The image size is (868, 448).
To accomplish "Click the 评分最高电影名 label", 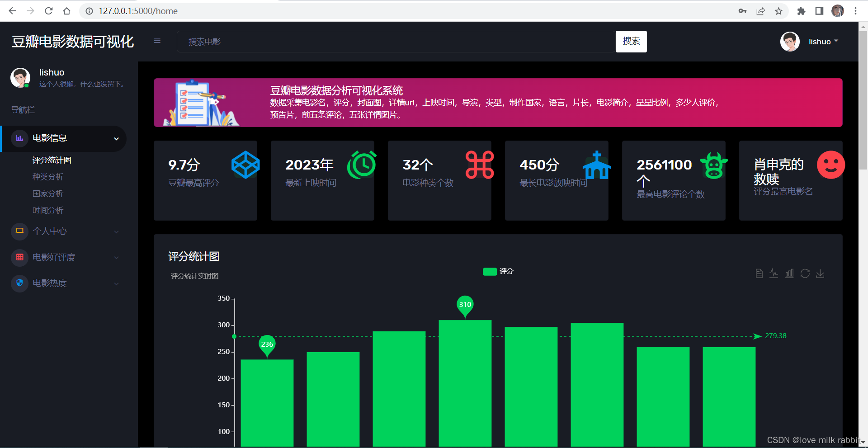I will [x=783, y=191].
